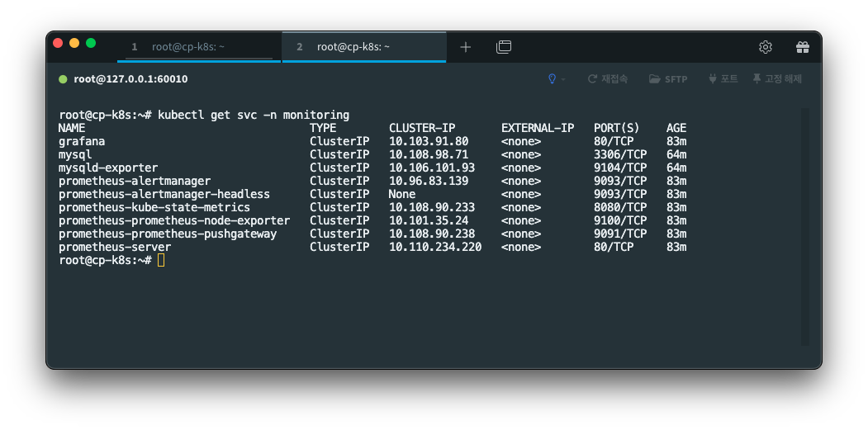Image resolution: width=868 pixels, height=430 pixels.
Task: Select tab 2 root@cp-k8s
Action: (363, 47)
